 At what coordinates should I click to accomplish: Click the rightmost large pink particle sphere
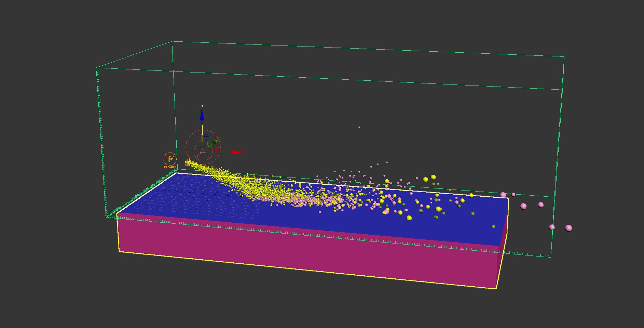click(568, 228)
